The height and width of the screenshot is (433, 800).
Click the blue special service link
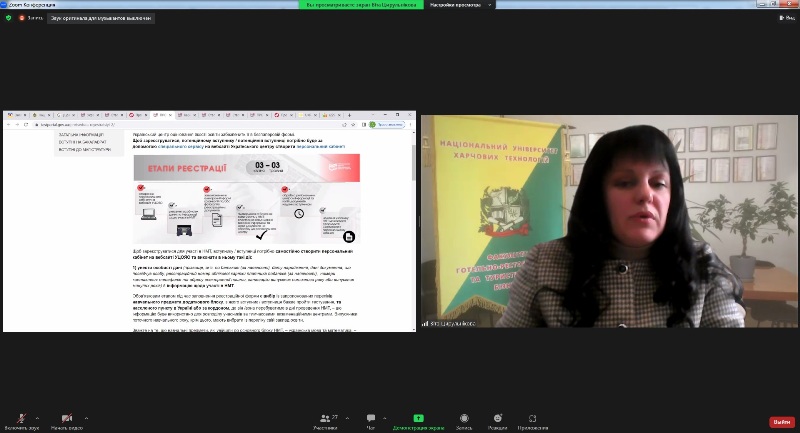point(181,146)
